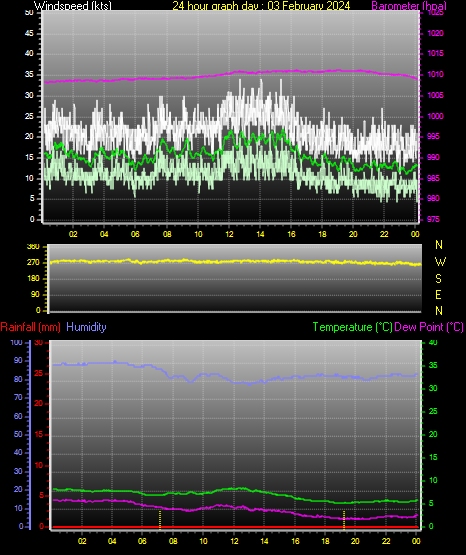This screenshot has height=555, width=466.
Task: Click the red 25 value on rainfall axis
Action: click(x=39, y=373)
